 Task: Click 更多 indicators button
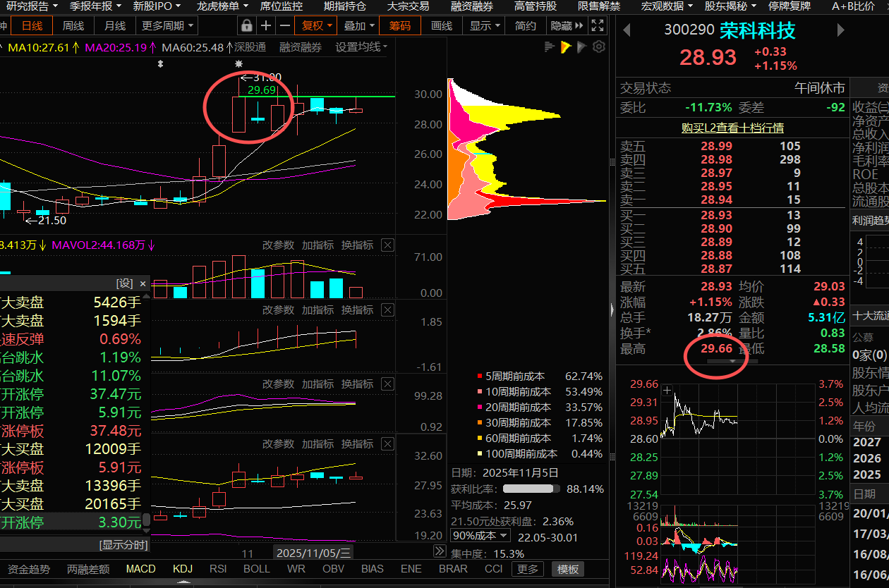click(x=527, y=569)
